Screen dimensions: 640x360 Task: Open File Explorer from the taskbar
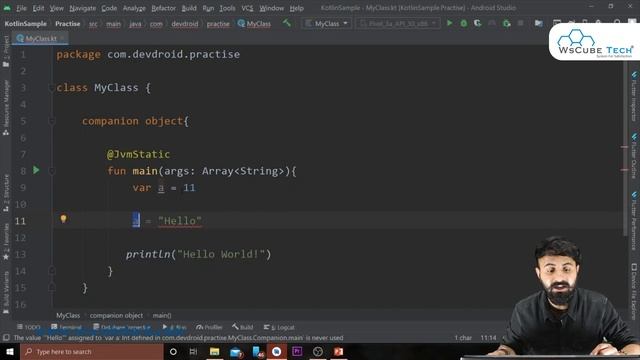point(214,351)
